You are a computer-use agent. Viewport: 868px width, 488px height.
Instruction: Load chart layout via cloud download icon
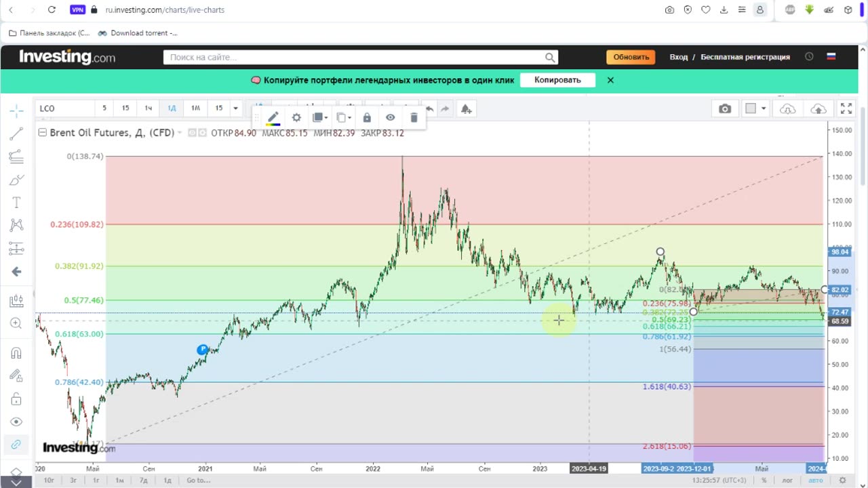point(787,108)
